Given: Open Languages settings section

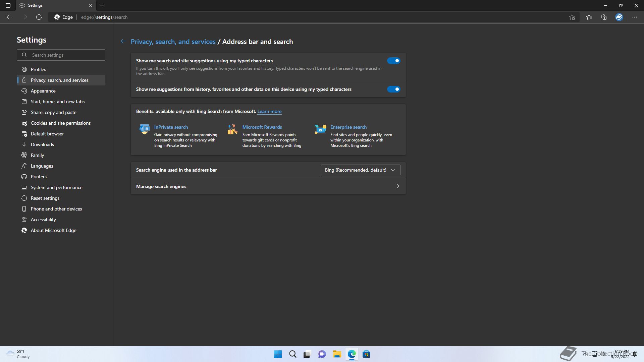Looking at the screenshot, I should [61, 166].
